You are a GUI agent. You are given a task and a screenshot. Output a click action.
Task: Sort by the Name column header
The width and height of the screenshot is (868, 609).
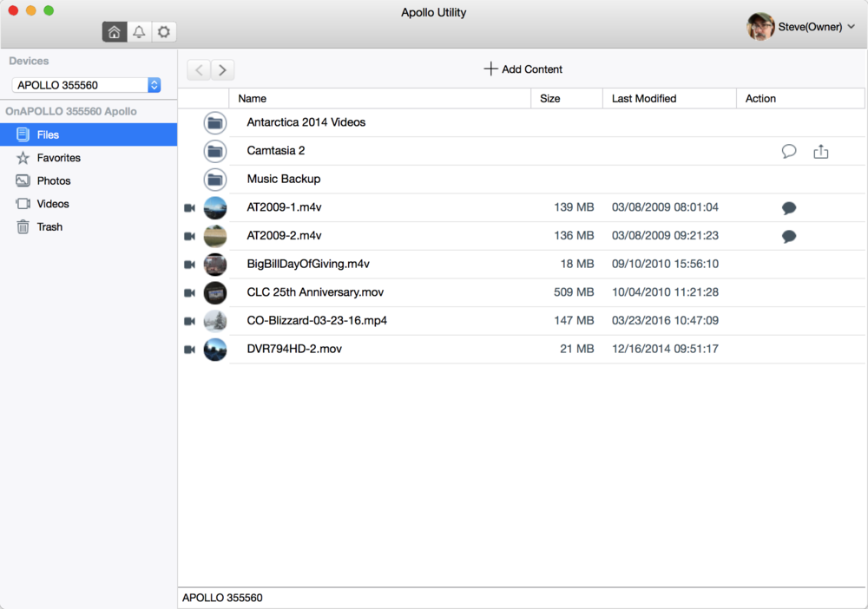[x=380, y=98]
